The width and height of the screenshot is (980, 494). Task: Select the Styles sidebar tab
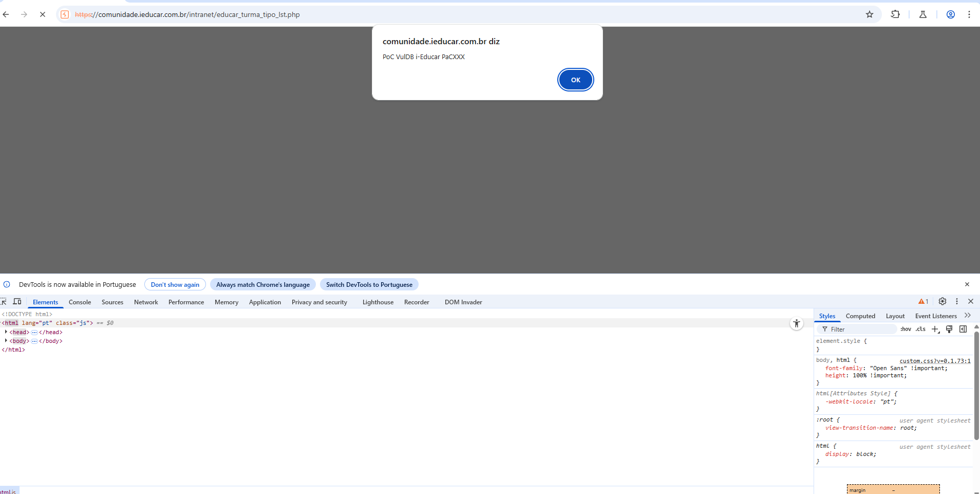coord(827,316)
